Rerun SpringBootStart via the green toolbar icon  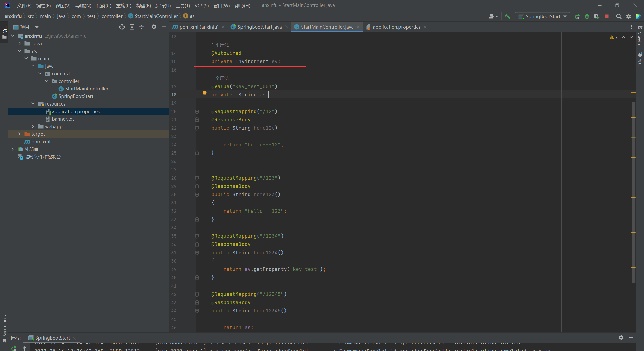click(x=577, y=16)
